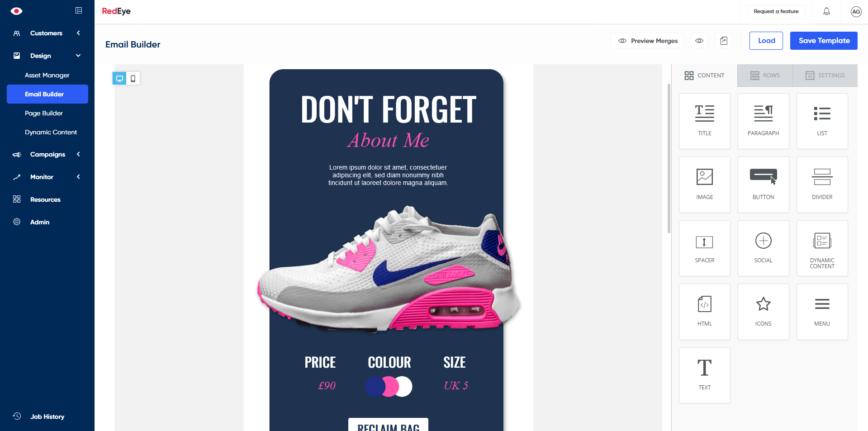
Task: Select the Spacer content block
Action: point(705,248)
